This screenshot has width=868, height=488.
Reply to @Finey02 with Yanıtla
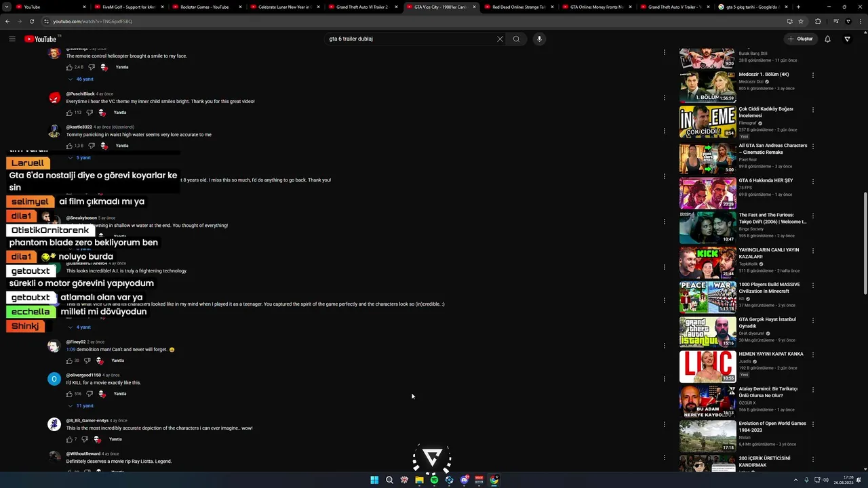pos(118,361)
